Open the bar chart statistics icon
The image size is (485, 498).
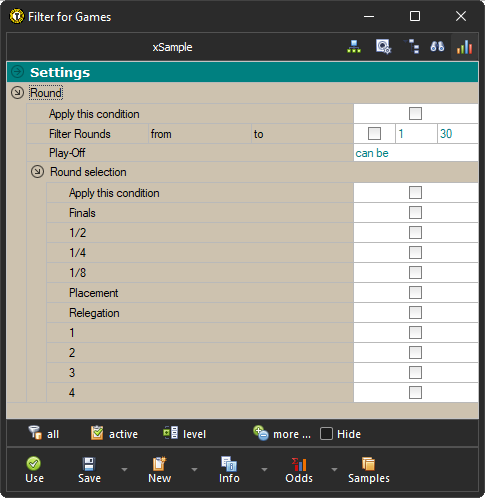click(x=464, y=47)
